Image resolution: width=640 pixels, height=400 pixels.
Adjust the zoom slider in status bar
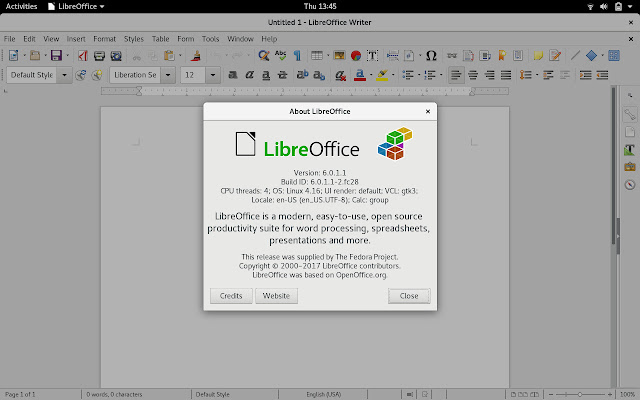(x=580, y=394)
